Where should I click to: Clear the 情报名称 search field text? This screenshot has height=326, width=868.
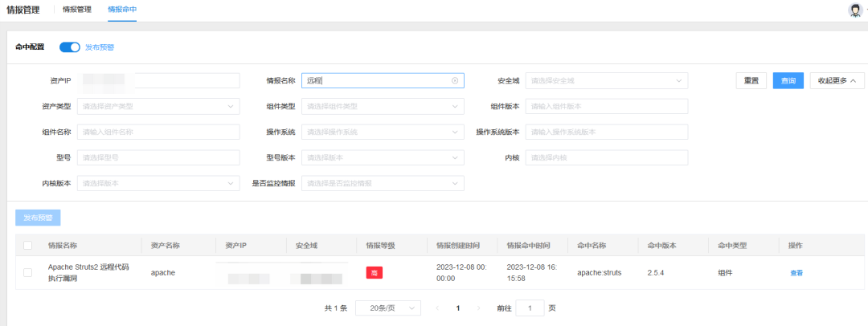454,80
